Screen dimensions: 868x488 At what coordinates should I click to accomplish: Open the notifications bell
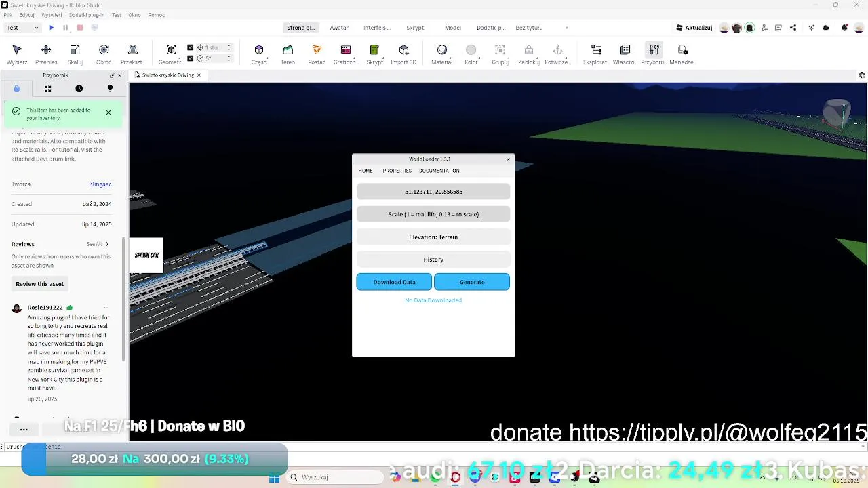coord(844,28)
